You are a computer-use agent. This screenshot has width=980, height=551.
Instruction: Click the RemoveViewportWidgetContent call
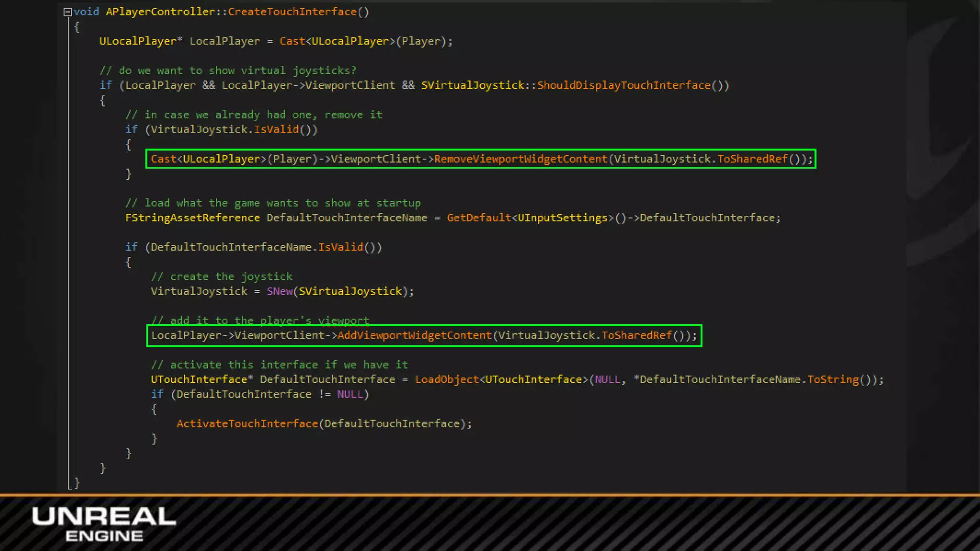pos(521,159)
